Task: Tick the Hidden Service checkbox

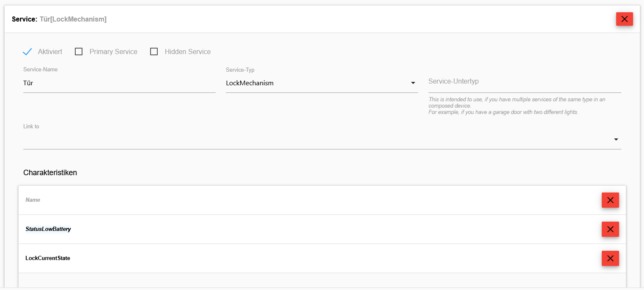Action: [154, 51]
